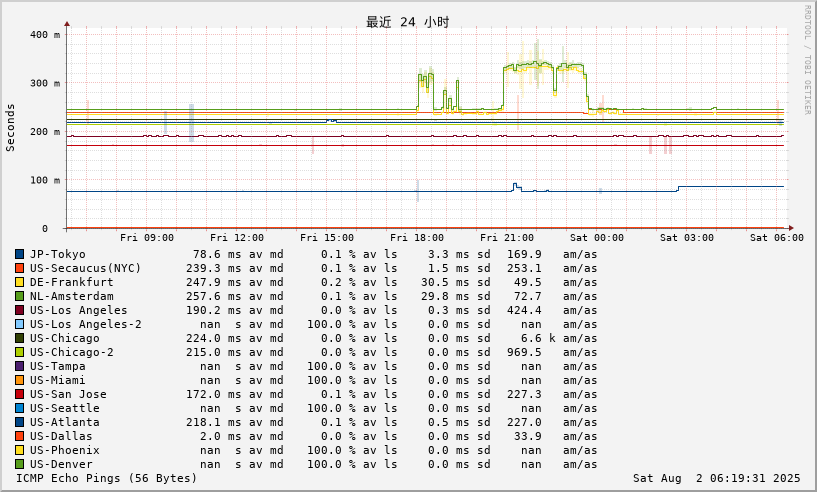Click the DE-Frankfurt legend color swatch
The image size is (817, 492).
(x=20, y=282)
